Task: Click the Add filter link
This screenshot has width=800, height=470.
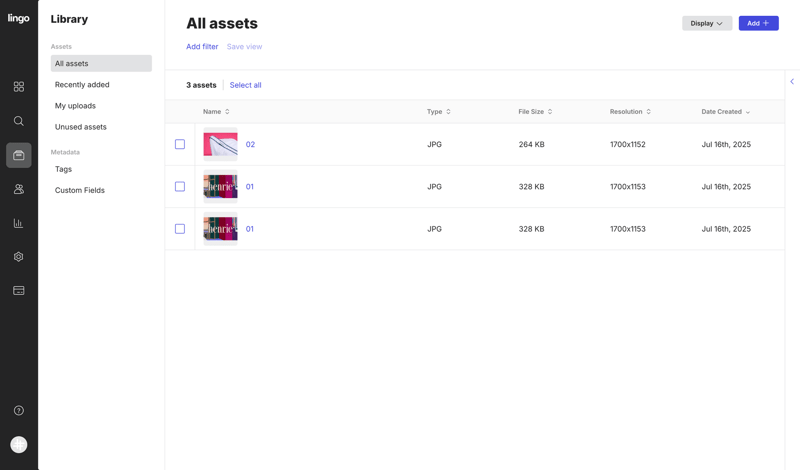Action: pyautogui.click(x=202, y=46)
